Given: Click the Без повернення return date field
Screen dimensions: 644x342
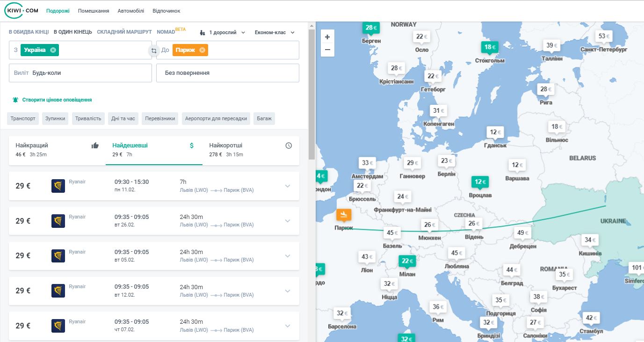Looking at the screenshot, I should [x=228, y=73].
